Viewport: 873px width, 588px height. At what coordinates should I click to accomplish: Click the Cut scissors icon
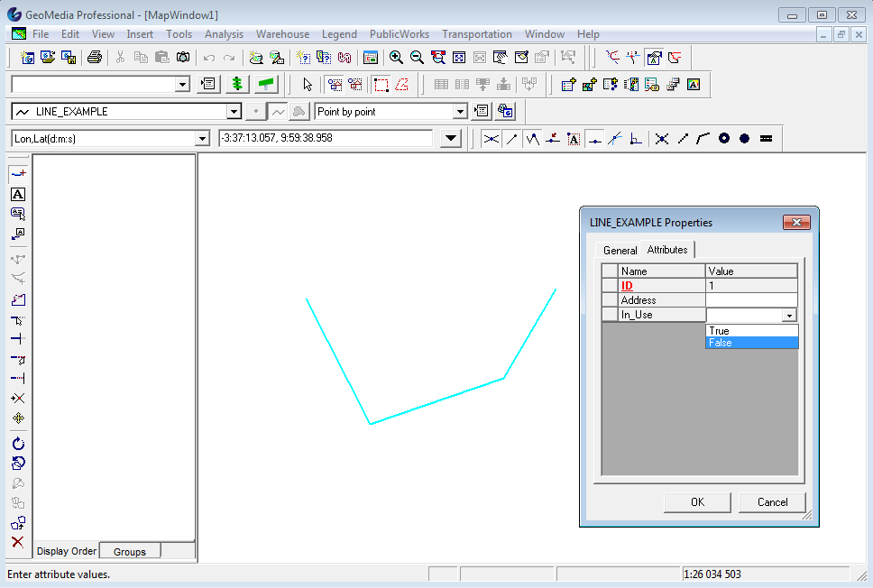pyautogui.click(x=122, y=57)
